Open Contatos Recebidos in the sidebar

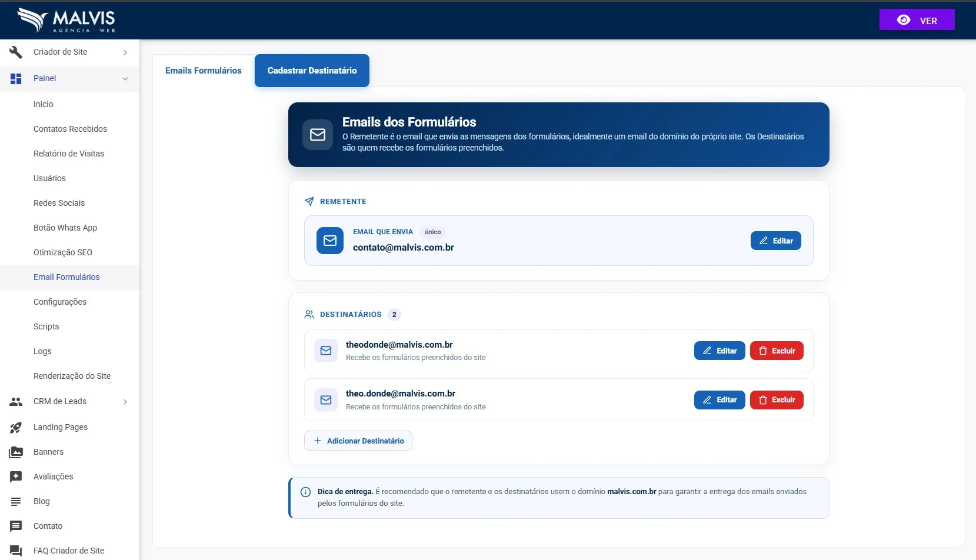[70, 129]
